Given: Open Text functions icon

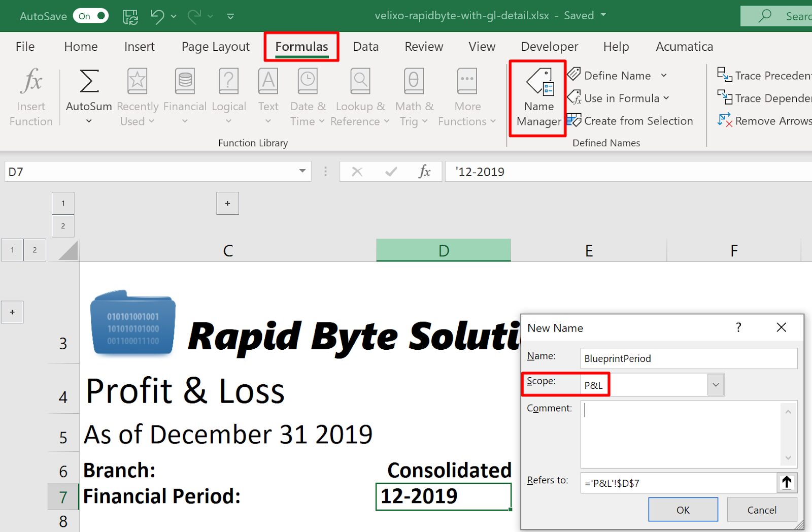Looking at the screenshot, I should [x=268, y=81].
